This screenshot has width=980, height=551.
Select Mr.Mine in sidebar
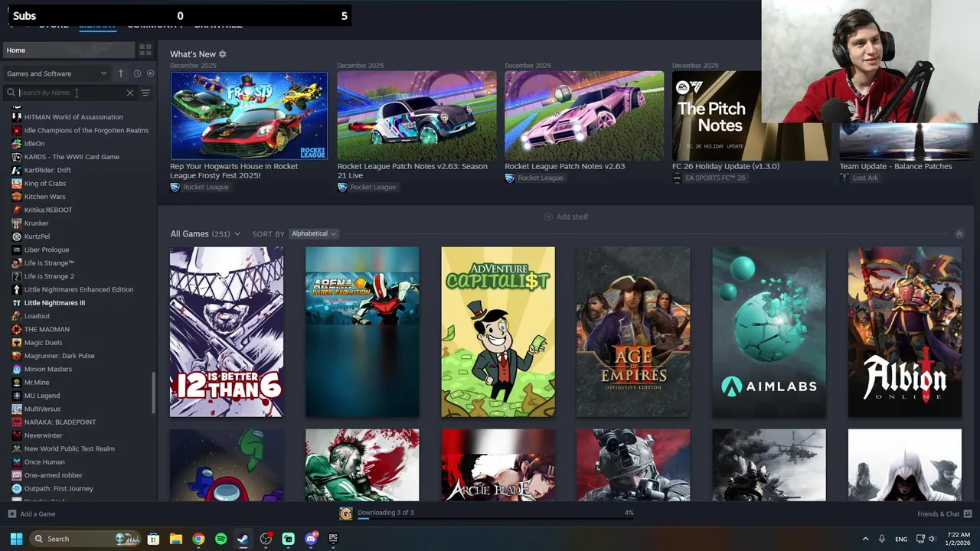click(37, 382)
